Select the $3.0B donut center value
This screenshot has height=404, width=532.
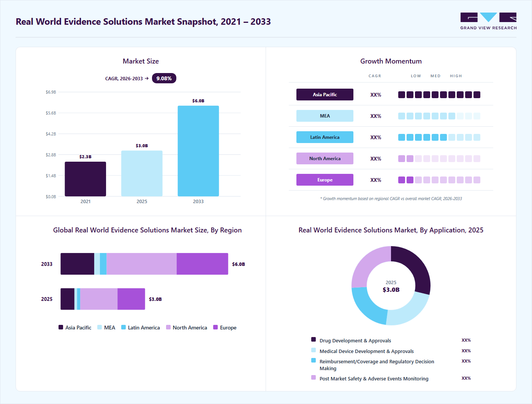click(391, 290)
